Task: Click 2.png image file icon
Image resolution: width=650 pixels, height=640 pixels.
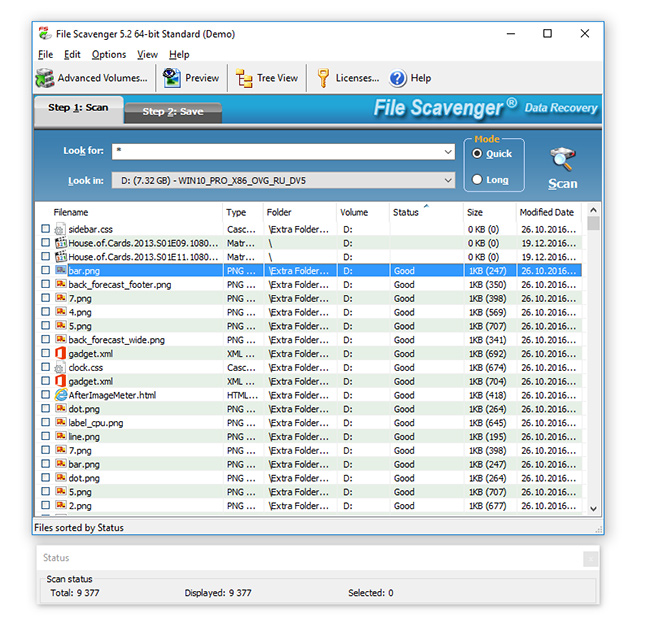Action: click(61, 506)
